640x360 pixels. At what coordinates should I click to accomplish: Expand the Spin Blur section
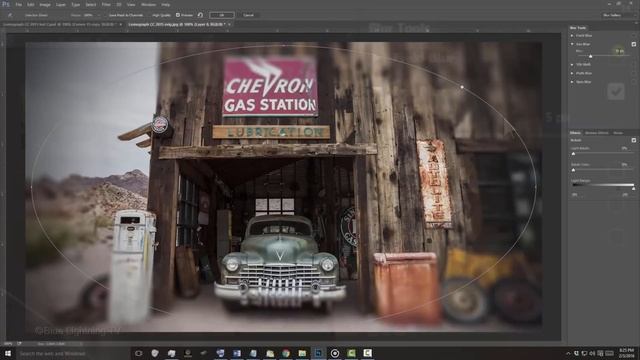click(572, 82)
